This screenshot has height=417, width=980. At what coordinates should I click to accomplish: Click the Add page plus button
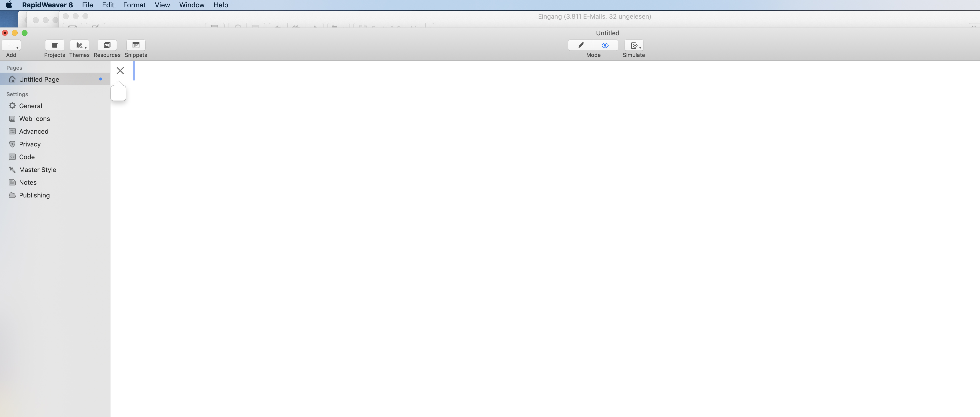pos(11,45)
